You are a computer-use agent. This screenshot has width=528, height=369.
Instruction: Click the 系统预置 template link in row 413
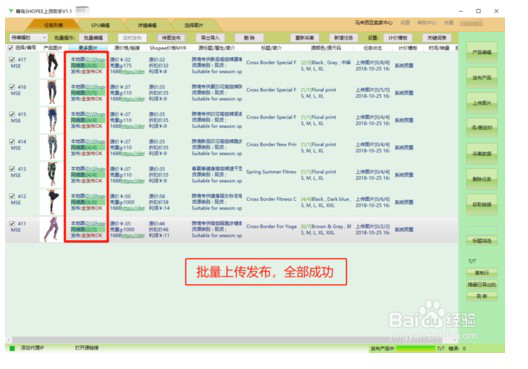(x=404, y=175)
